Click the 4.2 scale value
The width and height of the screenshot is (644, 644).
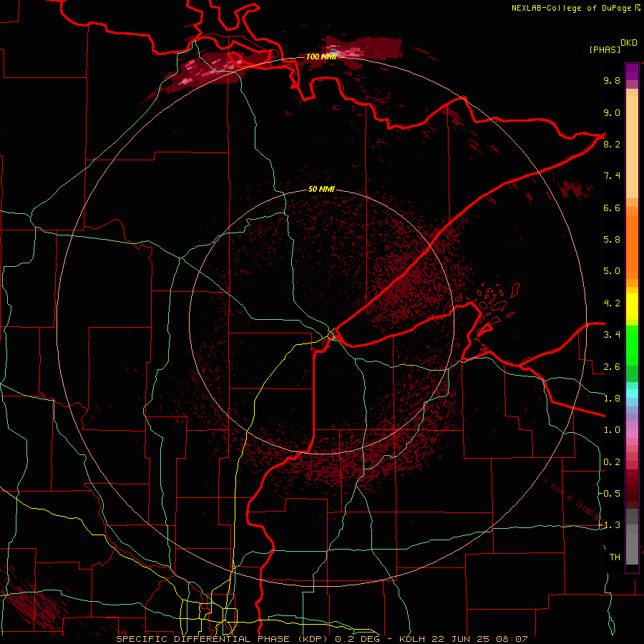click(612, 303)
